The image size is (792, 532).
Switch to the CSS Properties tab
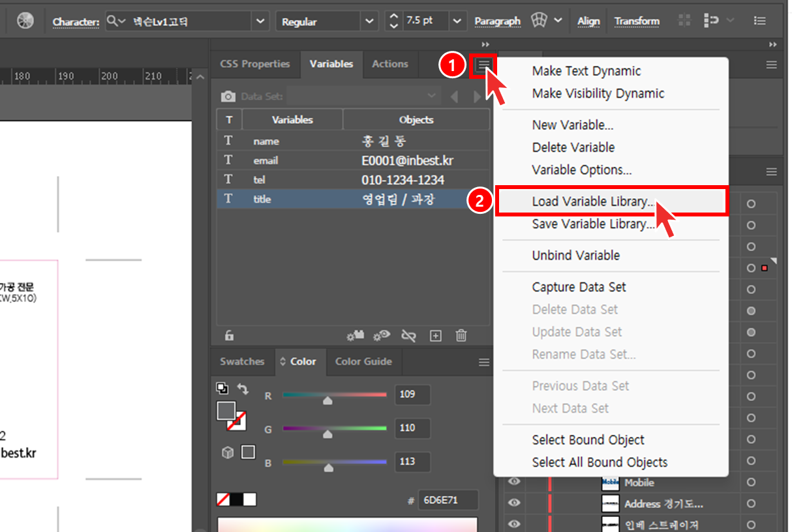255,64
